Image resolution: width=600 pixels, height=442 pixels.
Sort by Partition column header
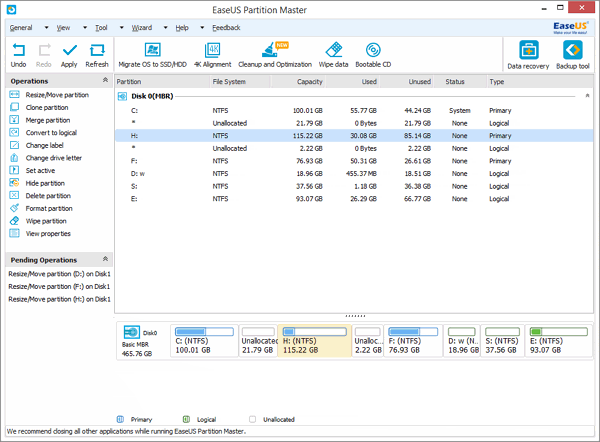(x=162, y=82)
